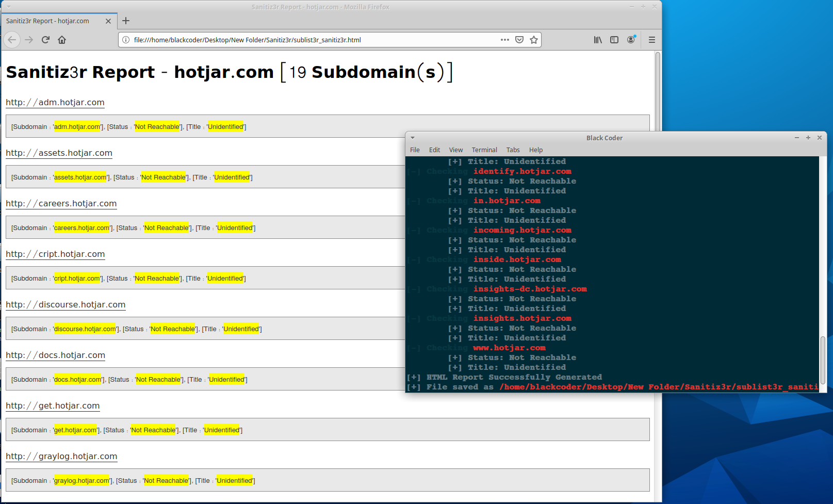Save page to Pocket icon
The height and width of the screenshot is (504, 833).
(519, 40)
